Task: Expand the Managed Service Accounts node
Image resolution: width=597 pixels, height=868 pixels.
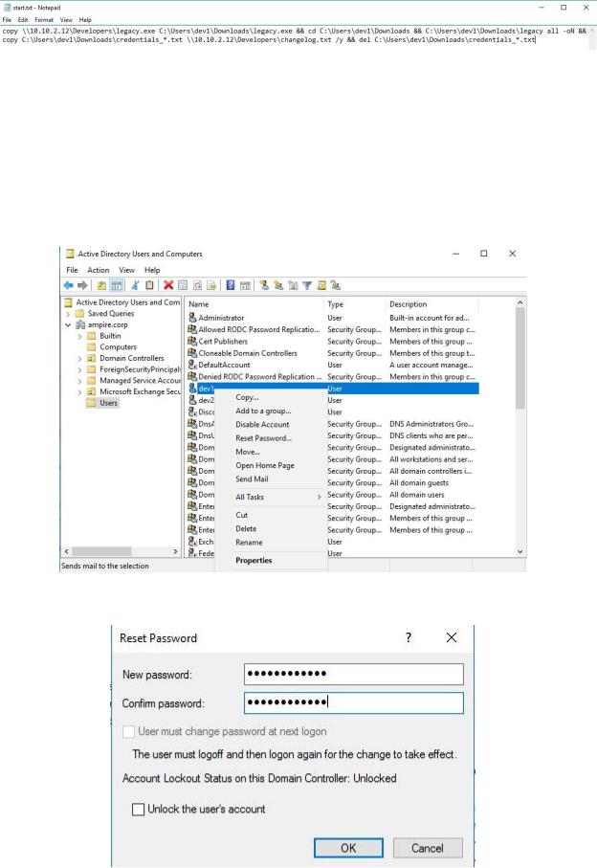Action: tap(79, 380)
